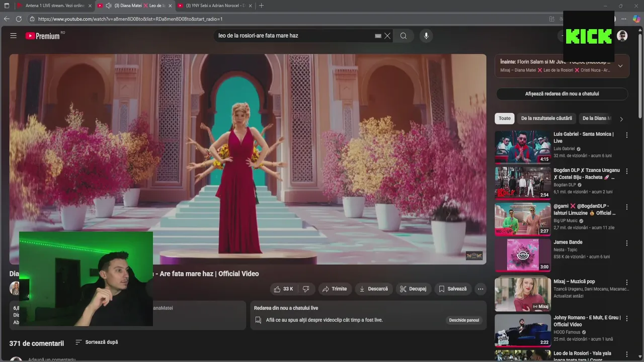The width and height of the screenshot is (644, 362).
Task: Go back in browser
Action: [7, 19]
